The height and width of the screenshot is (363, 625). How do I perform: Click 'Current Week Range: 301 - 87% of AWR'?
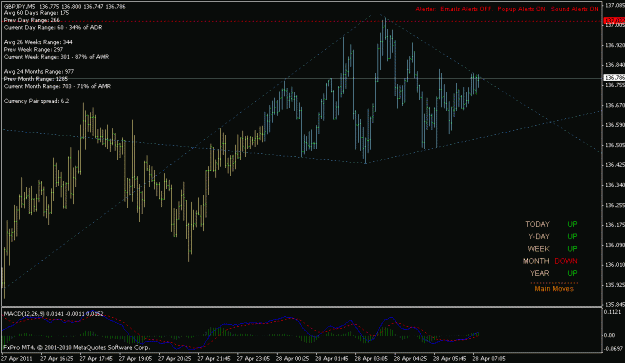[x=56, y=57]
